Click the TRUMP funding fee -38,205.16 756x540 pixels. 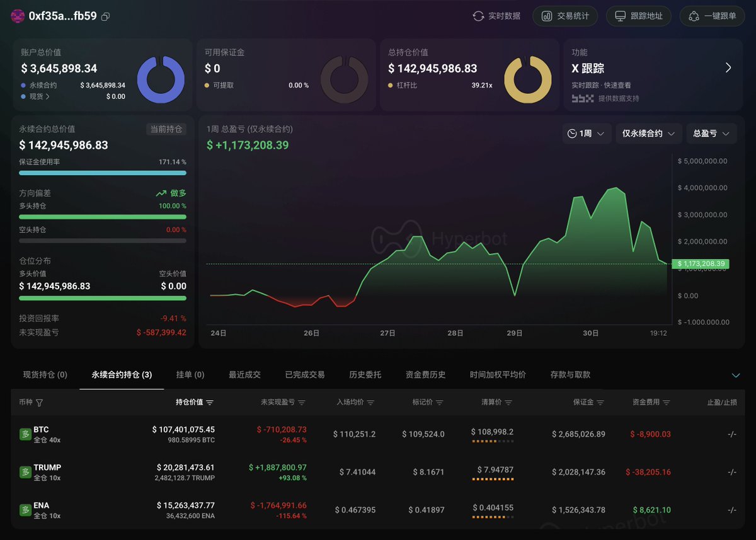648,472
